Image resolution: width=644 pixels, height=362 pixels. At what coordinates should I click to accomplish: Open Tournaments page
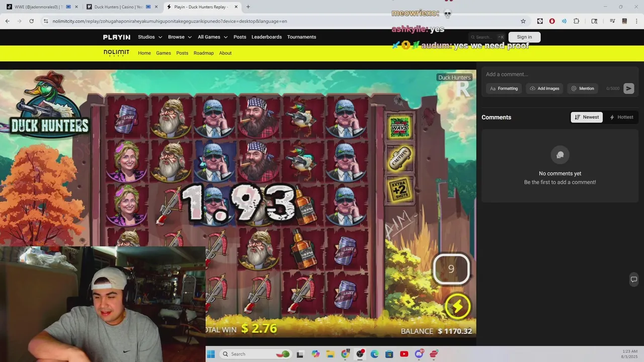point(301,37)
